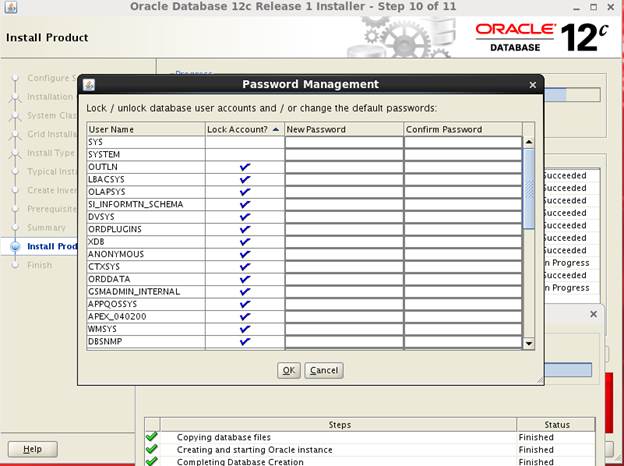Viewport: 624px width, 466px height.
Task: Select the Create Inventory step in sidebar
Action: click(52, 190)
